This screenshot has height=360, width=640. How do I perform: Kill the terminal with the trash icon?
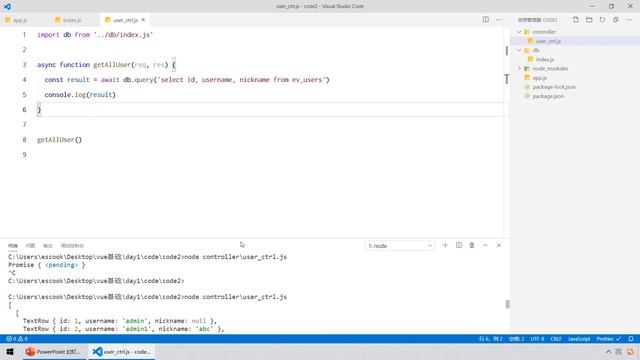[472, 245]
